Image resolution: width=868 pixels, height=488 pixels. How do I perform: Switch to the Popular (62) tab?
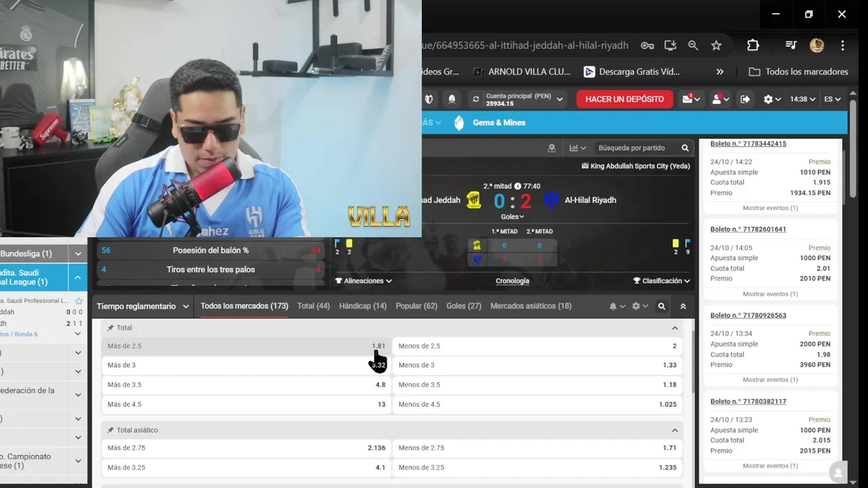(416, 306)
